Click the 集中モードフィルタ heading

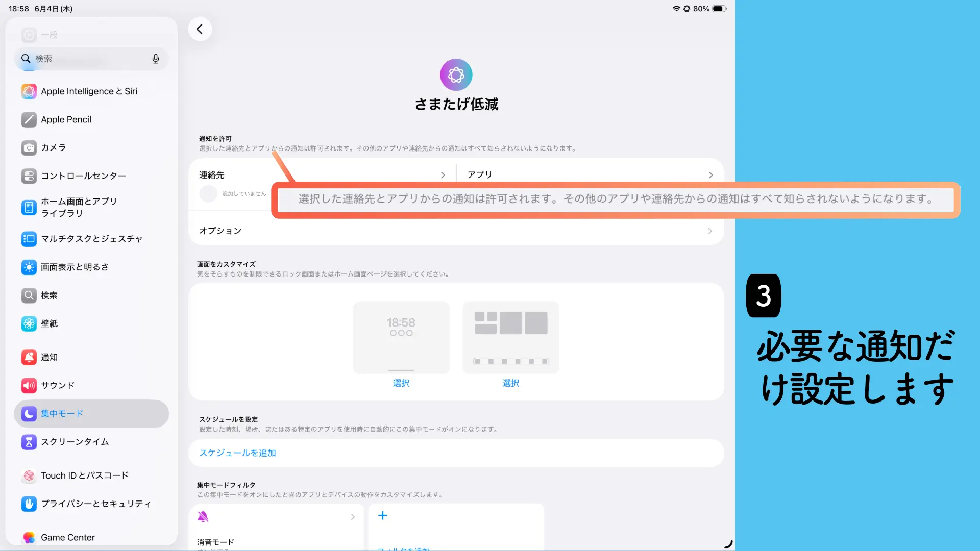coord(226,485)
